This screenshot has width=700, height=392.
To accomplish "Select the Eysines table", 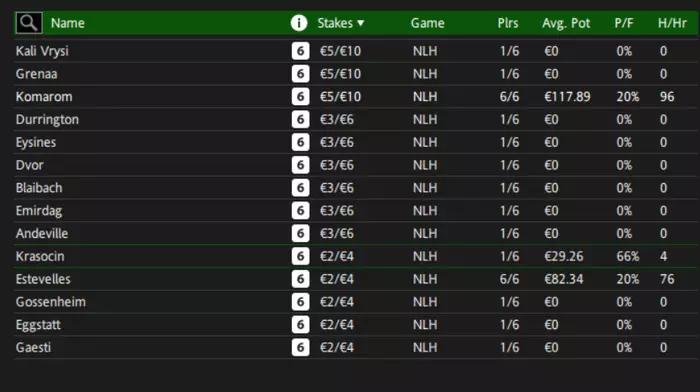I will tap(356, 142).
